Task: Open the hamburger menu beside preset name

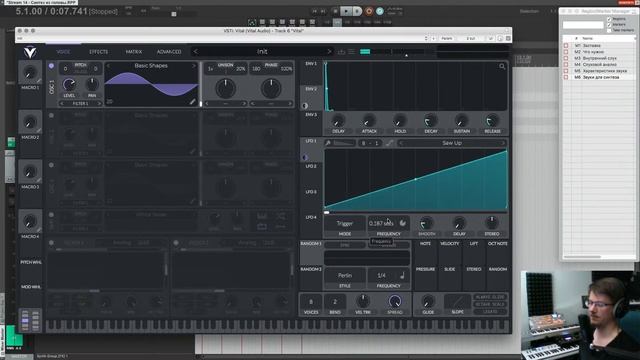Action: (351, 52)
